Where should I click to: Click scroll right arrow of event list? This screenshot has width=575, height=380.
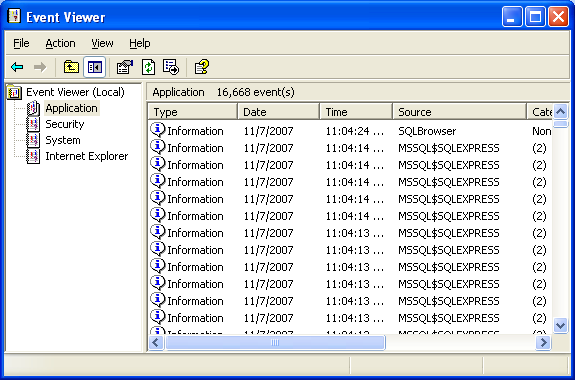(543, 343)
